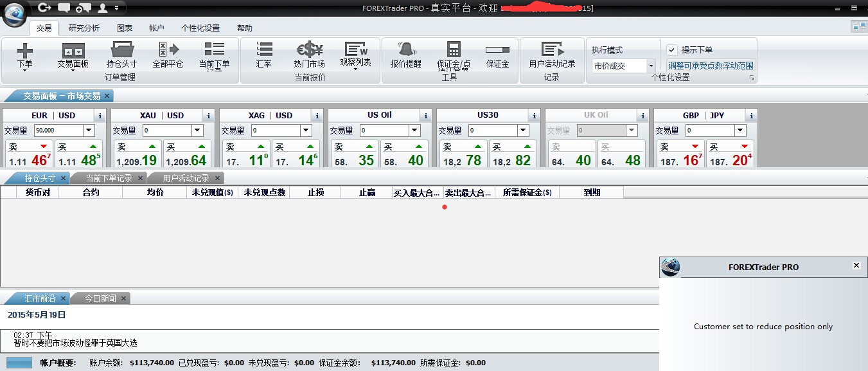Expand the quick access toolbar dropdown arrow
Viewport: 868px width, 371px height.
pyautogui.click(x=116, y=8)
